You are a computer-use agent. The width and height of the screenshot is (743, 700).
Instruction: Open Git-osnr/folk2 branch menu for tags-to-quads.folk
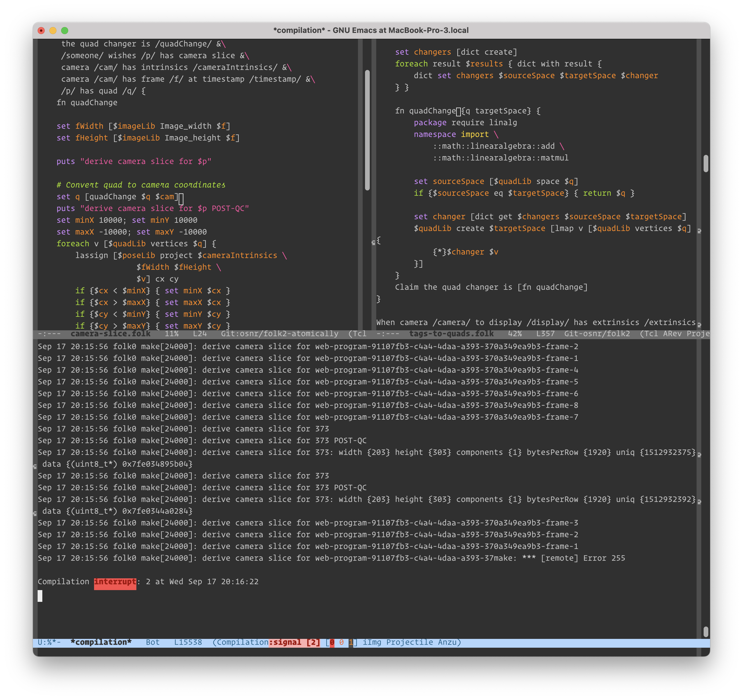[x=597, y=333]
